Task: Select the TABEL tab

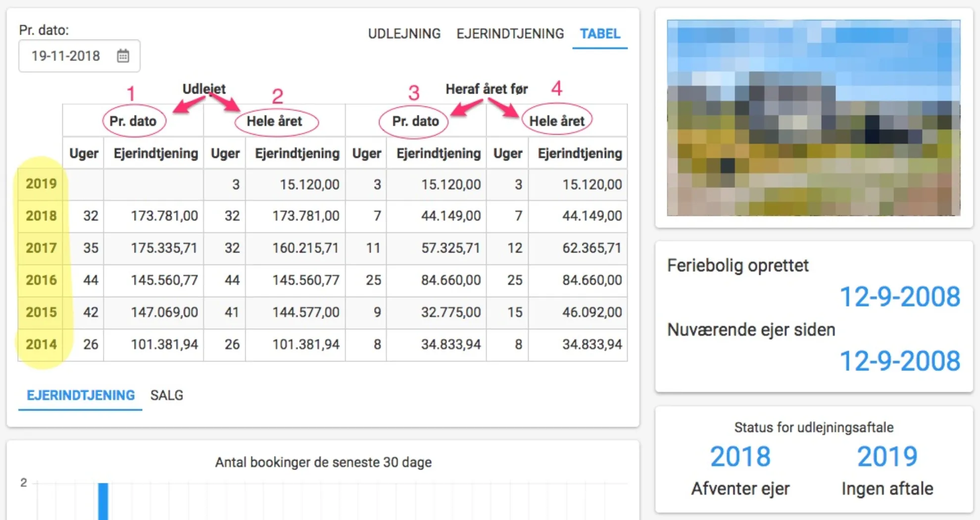Action: click(600, 34)
